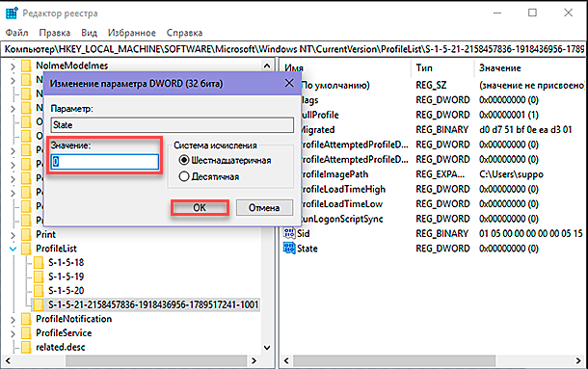Click the State DWORD value icon
588x369 pixels.
[x=289, y=249]
